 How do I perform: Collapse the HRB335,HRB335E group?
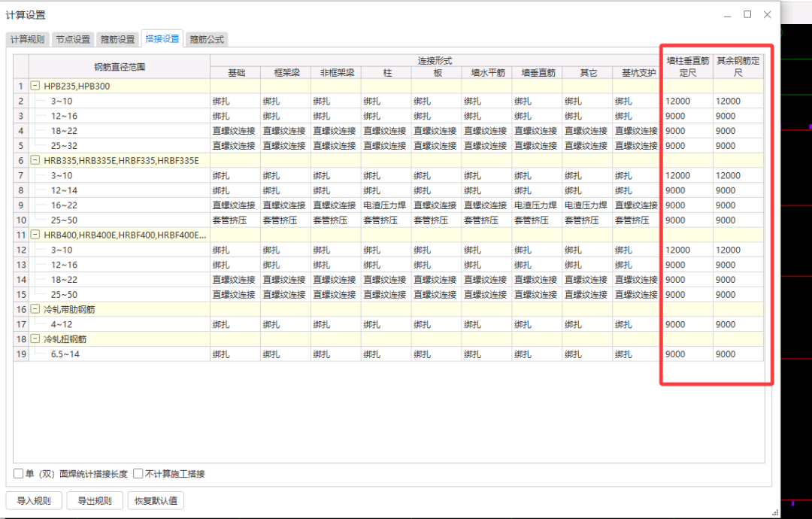click(x=35, y=160)
